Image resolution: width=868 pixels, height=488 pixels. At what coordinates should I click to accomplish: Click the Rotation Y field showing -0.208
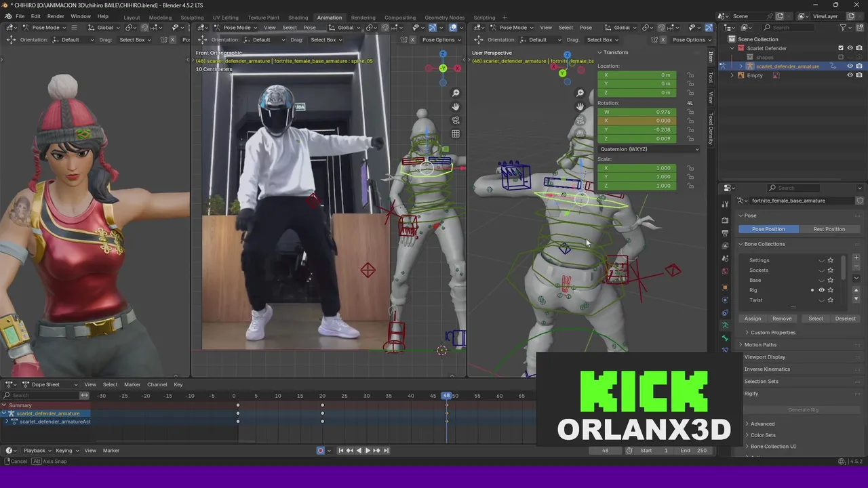pos(637,129)
